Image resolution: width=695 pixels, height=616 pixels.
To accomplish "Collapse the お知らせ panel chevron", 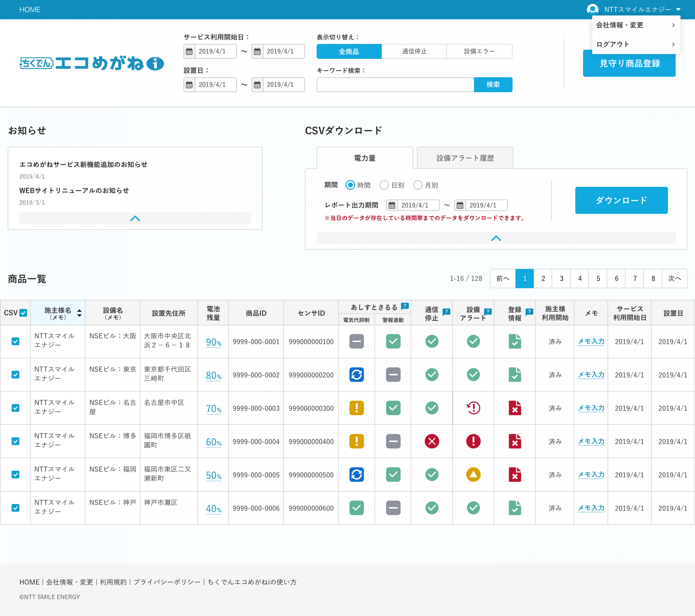I will pos(135,218).
